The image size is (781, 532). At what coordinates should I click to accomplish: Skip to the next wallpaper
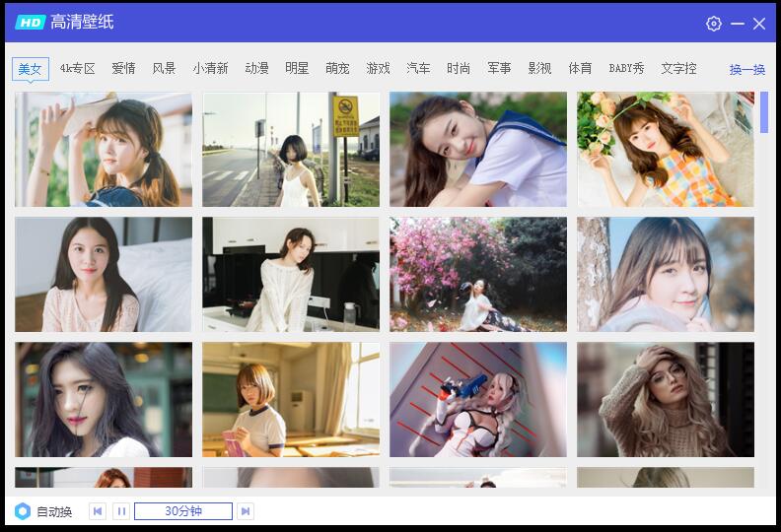246,511
